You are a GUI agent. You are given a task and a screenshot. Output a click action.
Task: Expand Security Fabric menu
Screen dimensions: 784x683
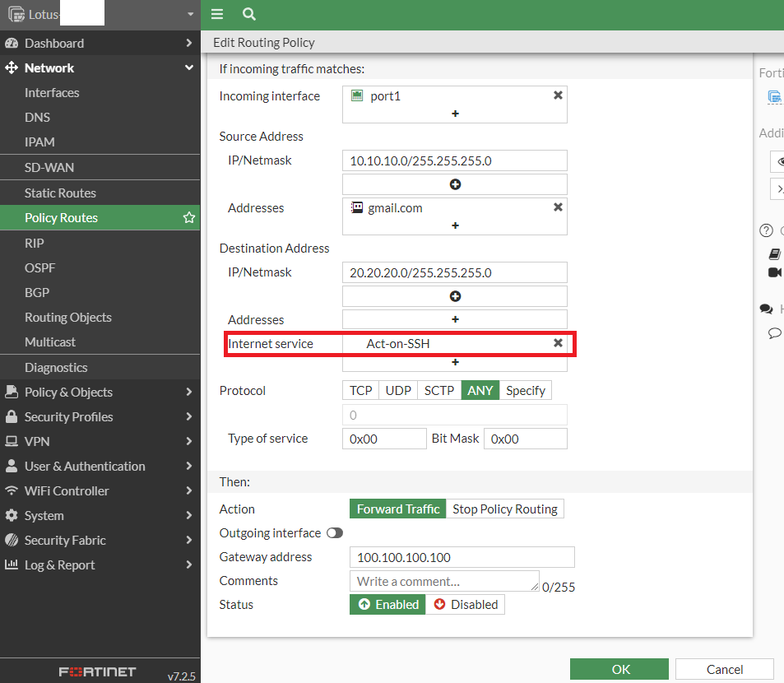pyautogui.click(x=189, y=540)
